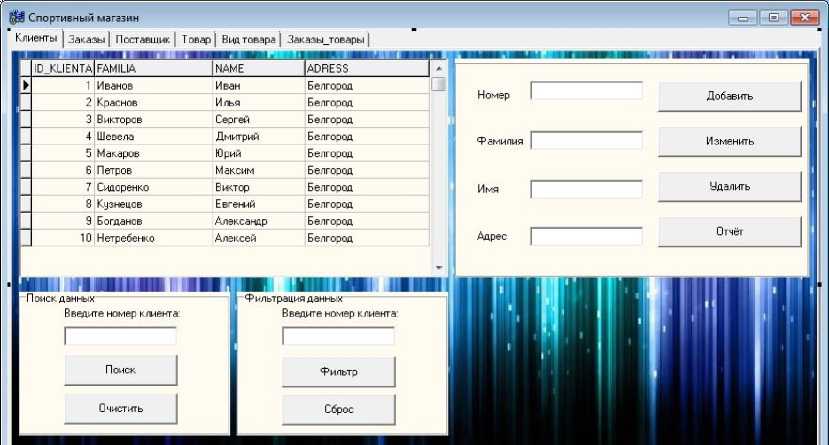
Task: Click the FAMILIA column header
Action: click(x=153, y=68)
